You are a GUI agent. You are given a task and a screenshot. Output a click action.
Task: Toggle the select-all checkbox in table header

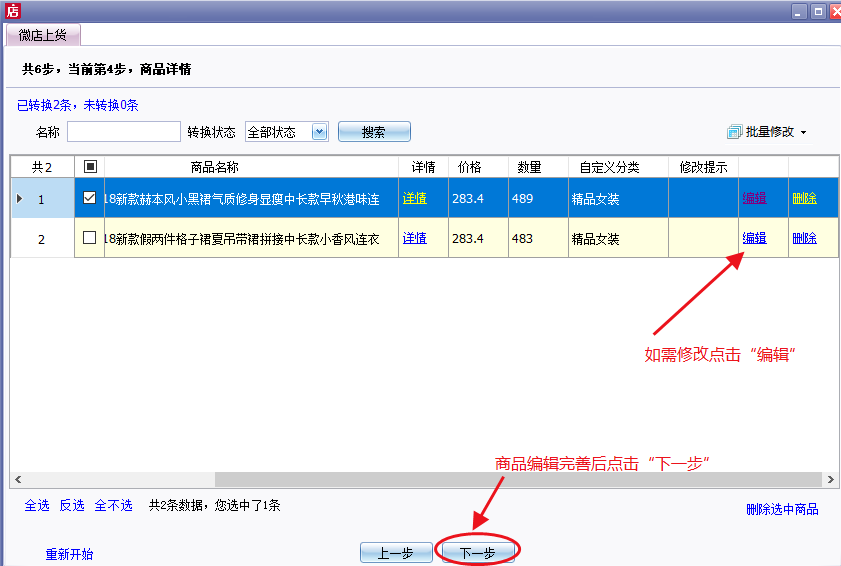point(90,167)
